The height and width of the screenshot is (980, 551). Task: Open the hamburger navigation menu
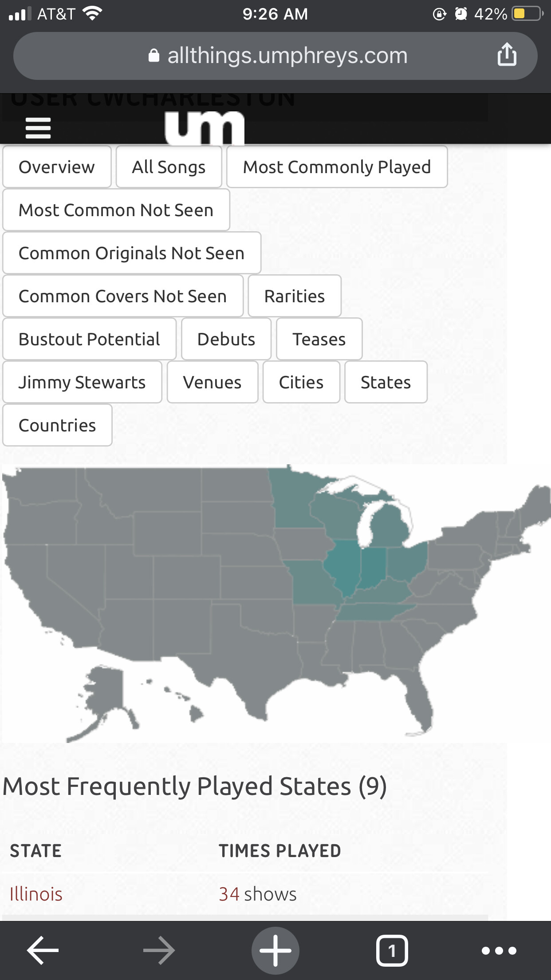(38, 128)
